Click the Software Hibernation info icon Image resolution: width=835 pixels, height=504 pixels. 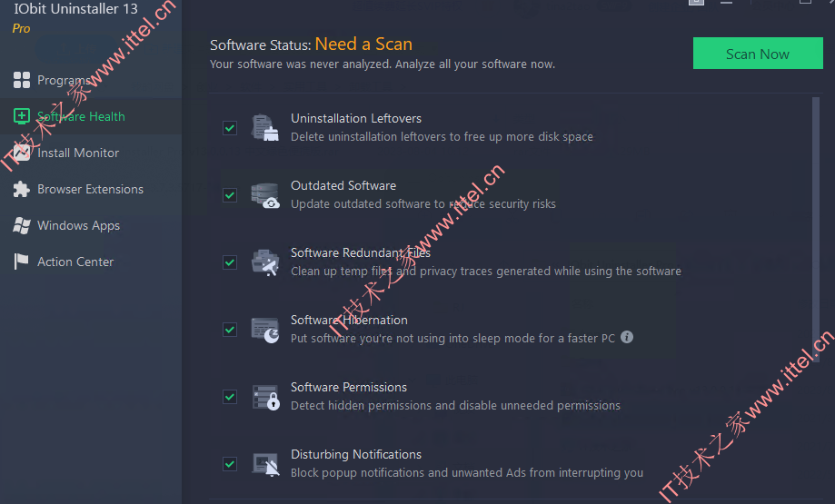627,337
